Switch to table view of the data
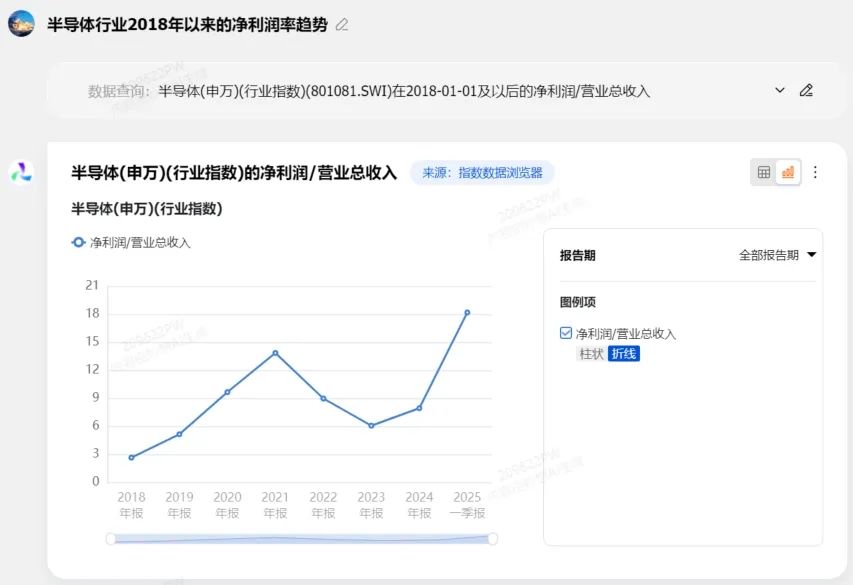 [763, 171]
